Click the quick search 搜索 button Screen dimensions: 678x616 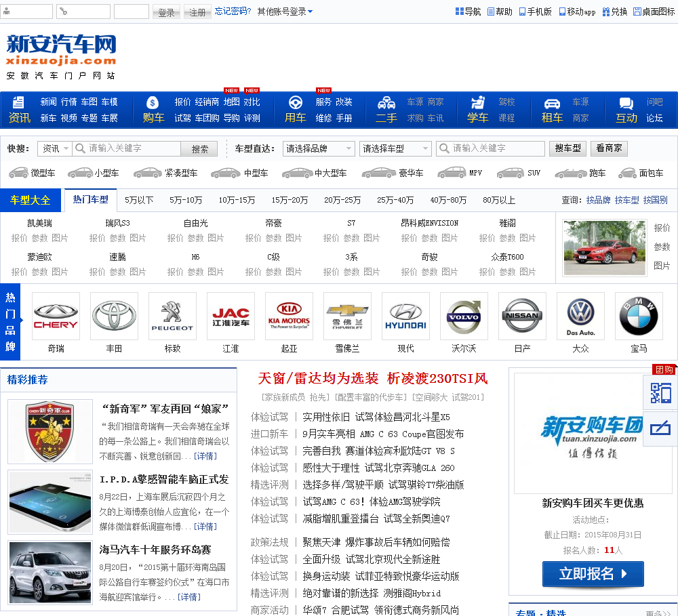point(199,148)
